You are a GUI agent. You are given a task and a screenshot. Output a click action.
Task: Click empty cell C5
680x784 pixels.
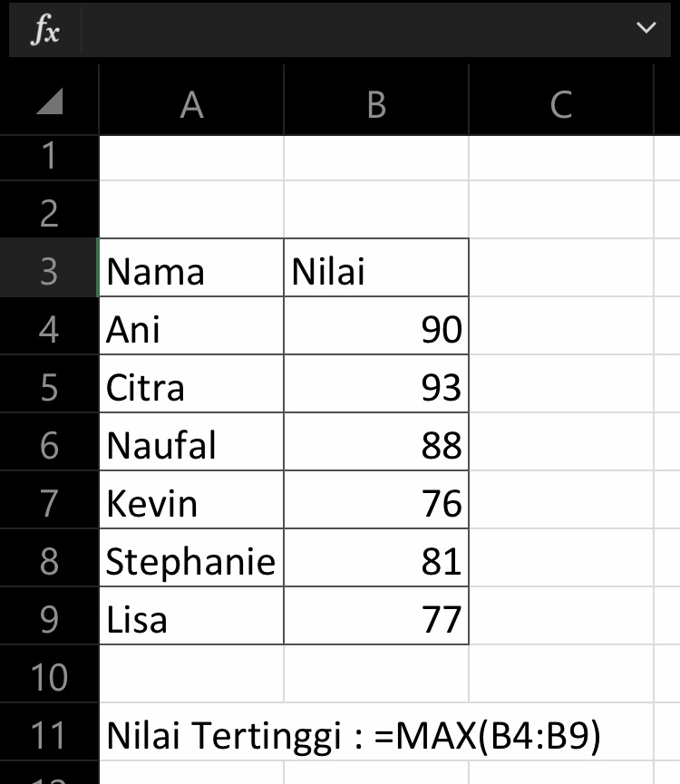point(560,387)
